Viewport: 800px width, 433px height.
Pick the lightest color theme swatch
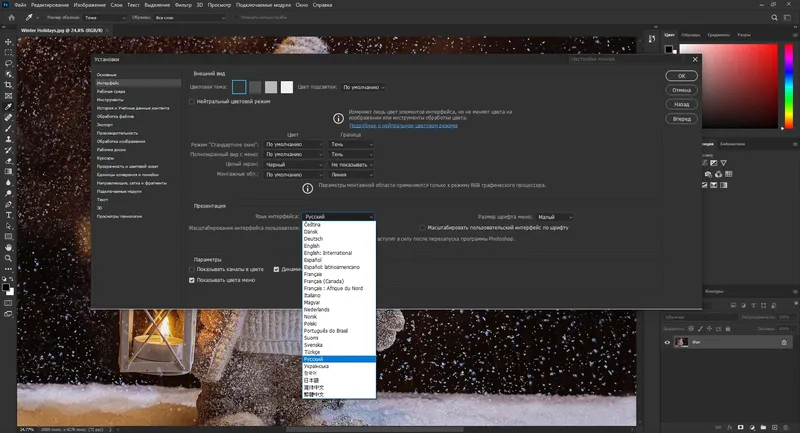[x=287, y=87]
